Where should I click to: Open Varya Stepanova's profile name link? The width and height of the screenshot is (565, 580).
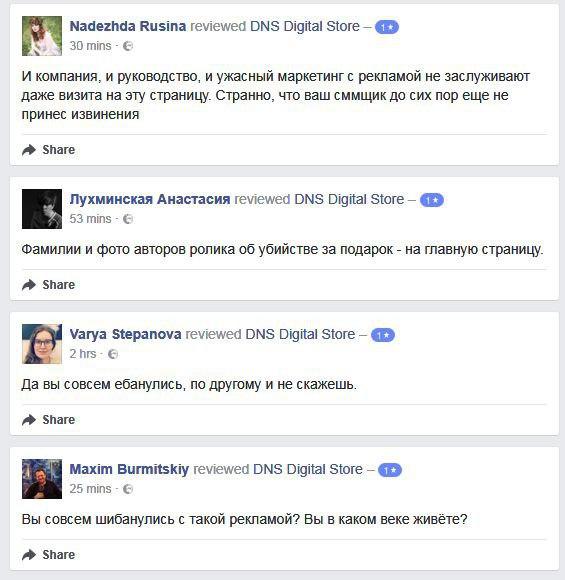125,334
